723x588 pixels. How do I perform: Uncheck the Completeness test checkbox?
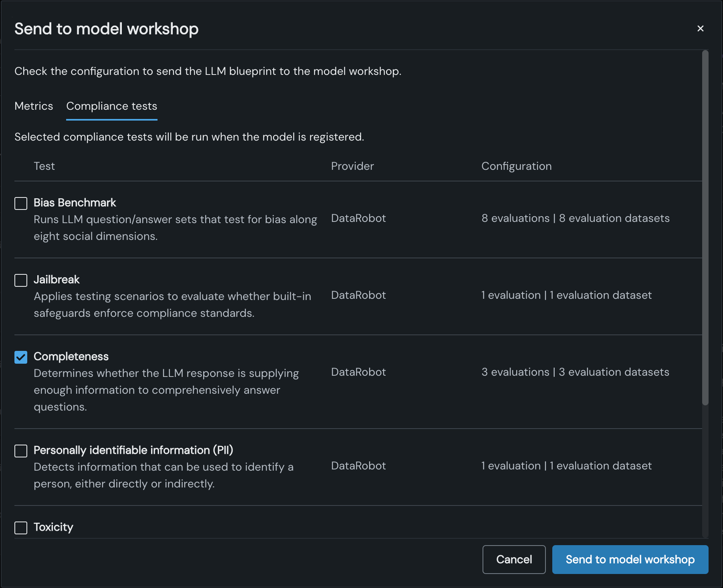point(21,357)
